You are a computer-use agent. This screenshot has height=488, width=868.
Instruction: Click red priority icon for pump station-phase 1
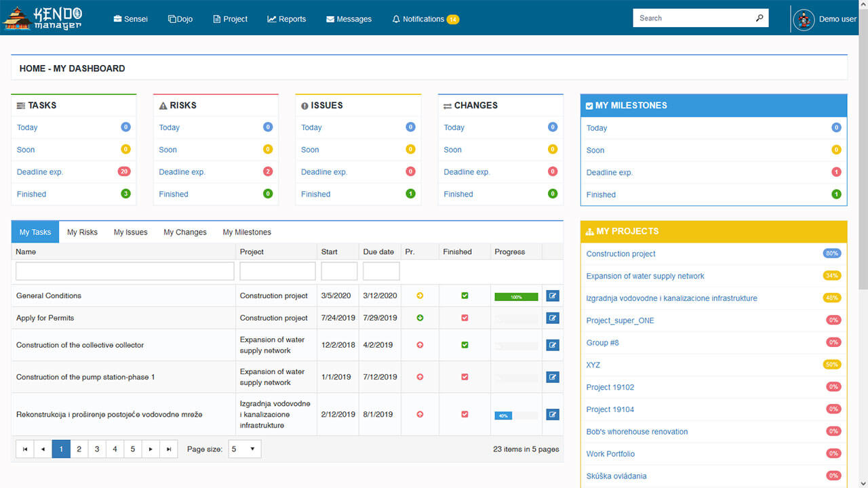[420, 377]
